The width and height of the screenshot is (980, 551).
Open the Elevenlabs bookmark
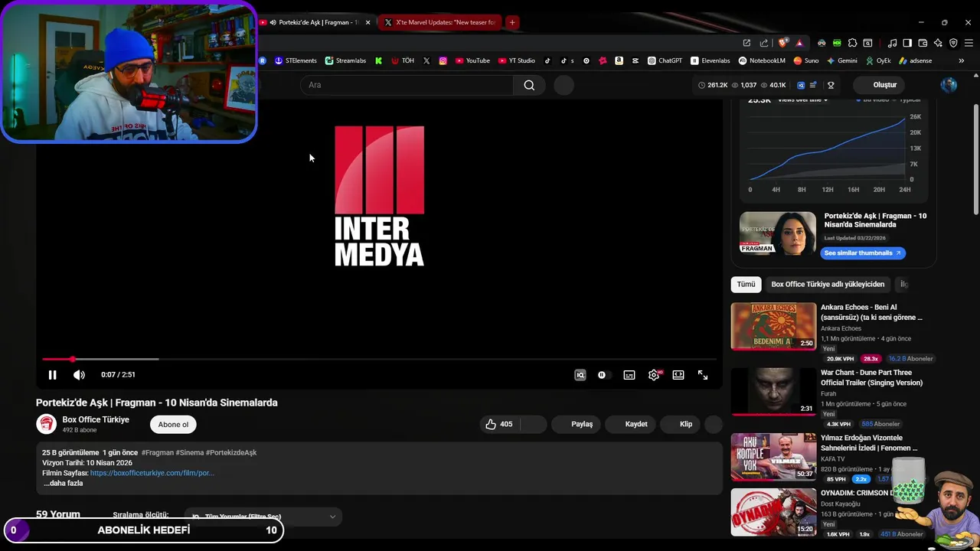[x=710, y=60]
